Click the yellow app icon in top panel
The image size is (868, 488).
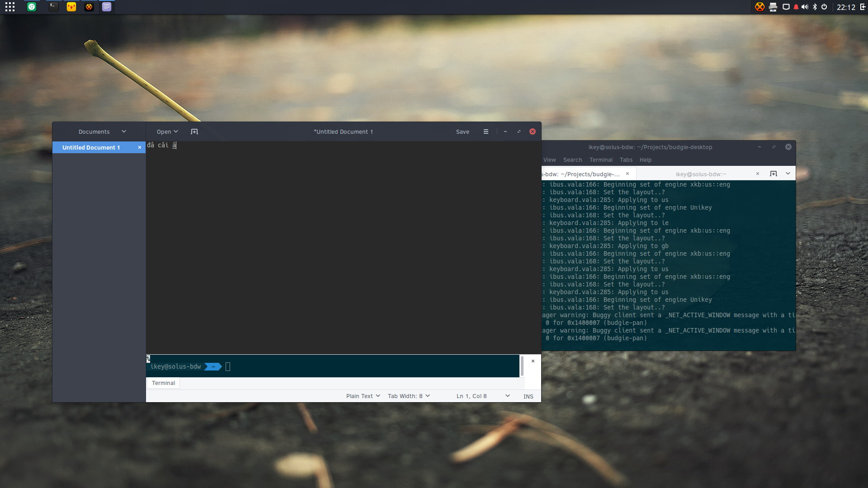(71, 7)
